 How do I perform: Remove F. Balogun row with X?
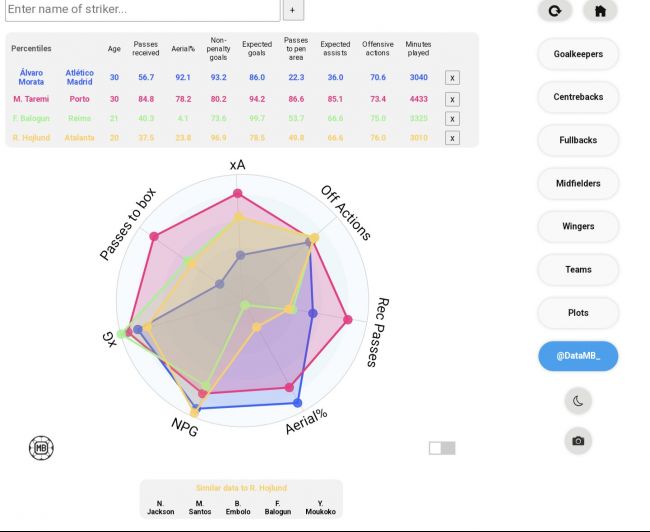(452, 119)
